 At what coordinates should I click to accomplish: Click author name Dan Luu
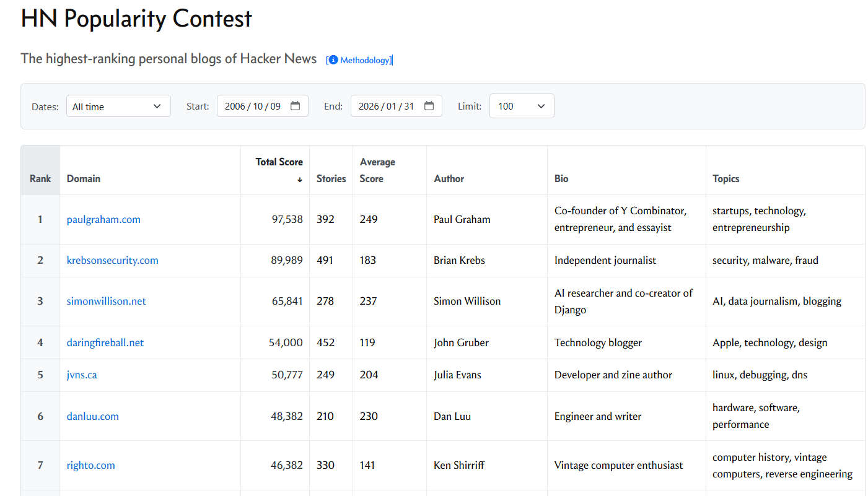click(x=452, y=416)
